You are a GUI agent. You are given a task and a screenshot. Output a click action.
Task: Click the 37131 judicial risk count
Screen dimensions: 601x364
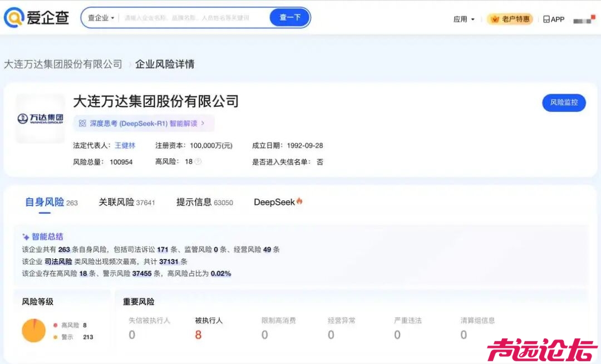tap(169, 262)
